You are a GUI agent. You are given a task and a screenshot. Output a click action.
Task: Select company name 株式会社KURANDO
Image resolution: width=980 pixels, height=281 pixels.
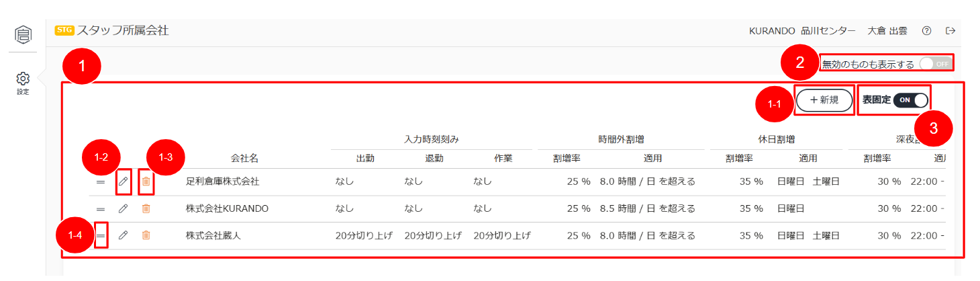coord(227,208)
